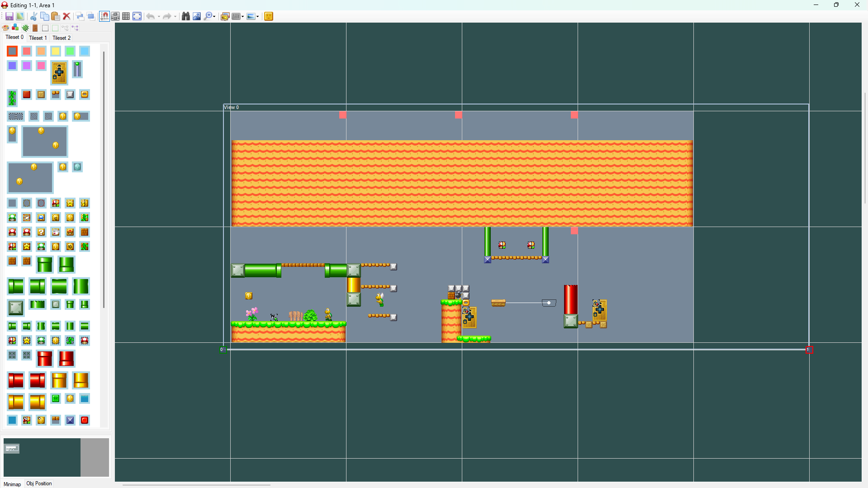Click the magnifier zoom icon
The width and height of the screenshot is (868, 488).
[x=208, y=16]
